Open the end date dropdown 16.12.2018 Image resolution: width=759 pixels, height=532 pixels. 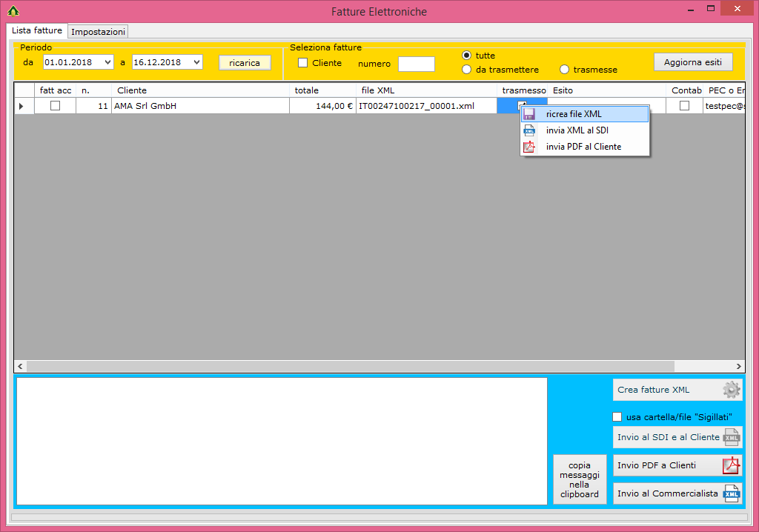[197, 63]
